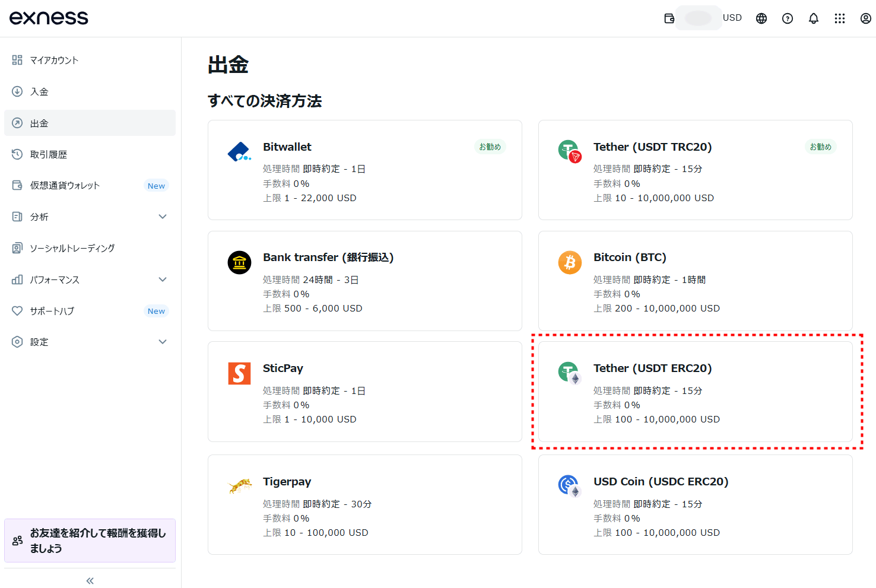Click the Tigerpay tiger icon
The width and height of the screenshot is (876, 588).
coord(240,487)
